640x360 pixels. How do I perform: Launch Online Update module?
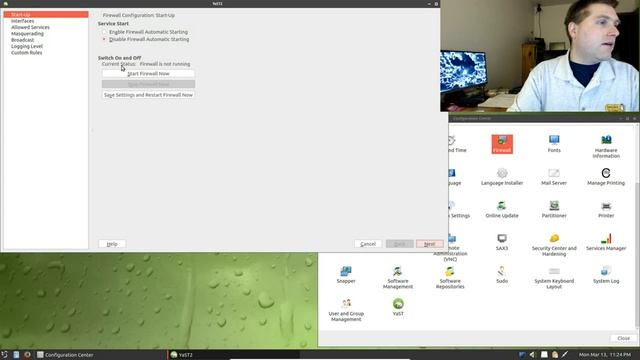[x=502, y=209]
